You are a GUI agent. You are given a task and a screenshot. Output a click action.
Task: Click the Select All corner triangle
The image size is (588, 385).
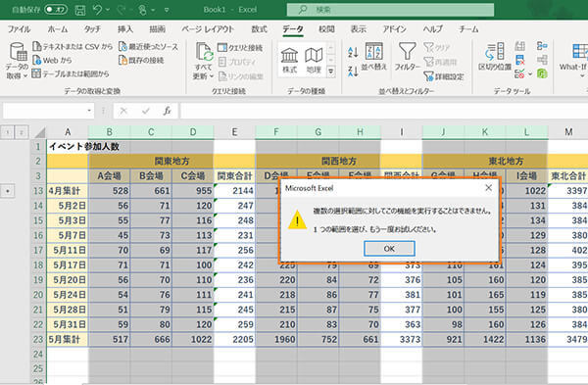(x=40, y=132)
